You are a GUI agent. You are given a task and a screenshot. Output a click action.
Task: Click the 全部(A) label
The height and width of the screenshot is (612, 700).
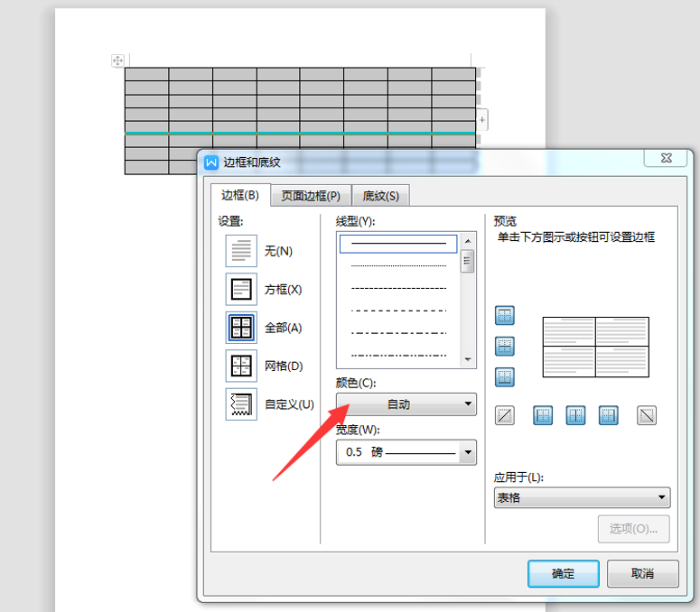[x=284, y=328]
